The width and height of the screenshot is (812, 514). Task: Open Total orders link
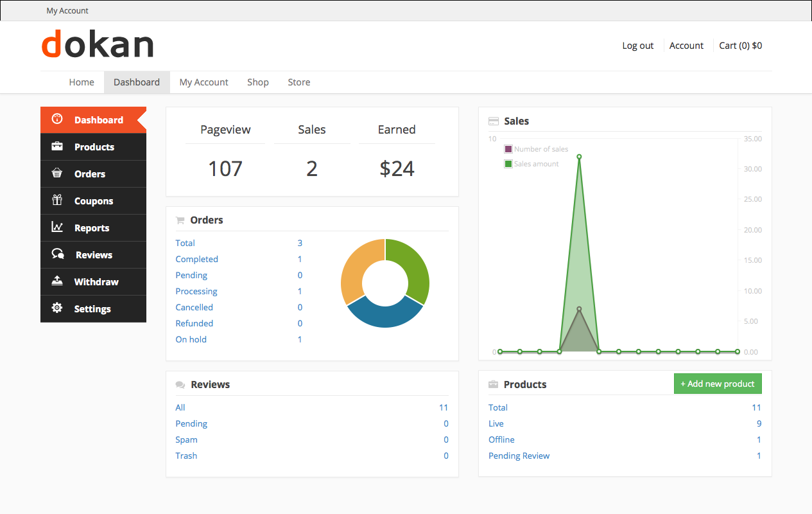pos(186,243)
